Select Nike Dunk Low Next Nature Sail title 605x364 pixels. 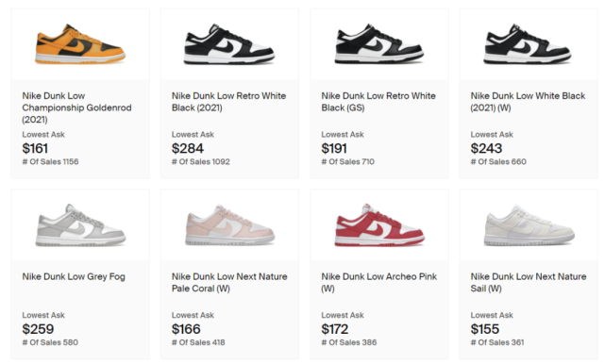529,282
